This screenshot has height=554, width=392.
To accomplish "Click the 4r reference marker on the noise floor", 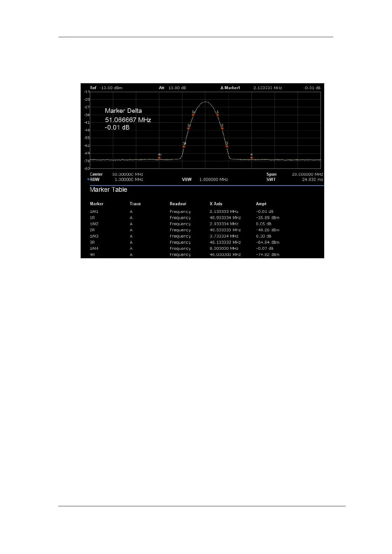I will pos(159,158).
